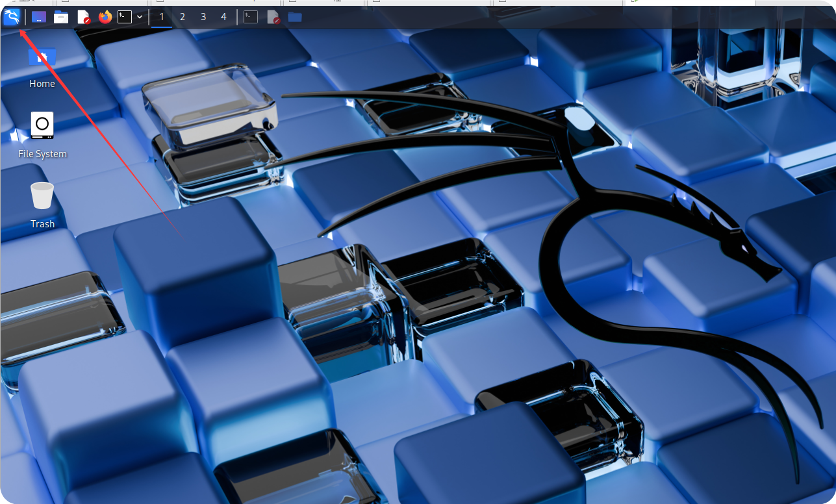The height and width of the screenshot is (504, 836).
Task: Switch to workspace 2
Action: tap(183, 17)
